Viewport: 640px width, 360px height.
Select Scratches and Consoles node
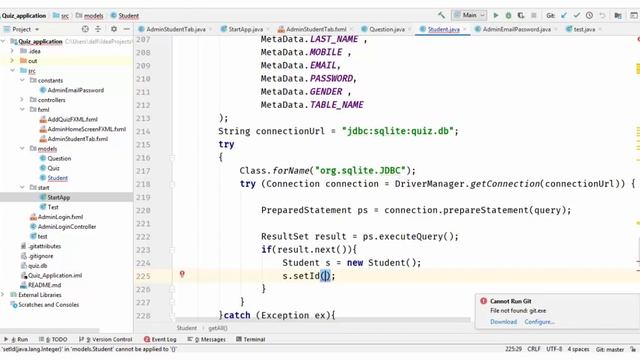tap(49, 304)
